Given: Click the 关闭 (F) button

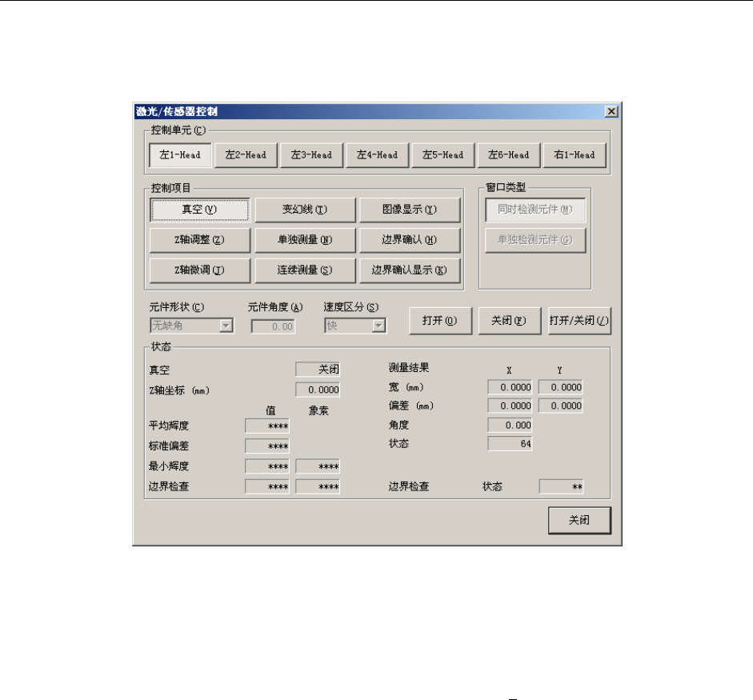Looking at the screenshot, I should coord(510,321).
